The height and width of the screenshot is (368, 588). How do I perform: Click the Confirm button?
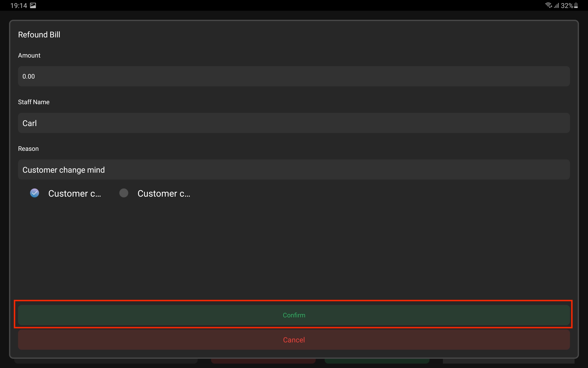tap(294, 315)
